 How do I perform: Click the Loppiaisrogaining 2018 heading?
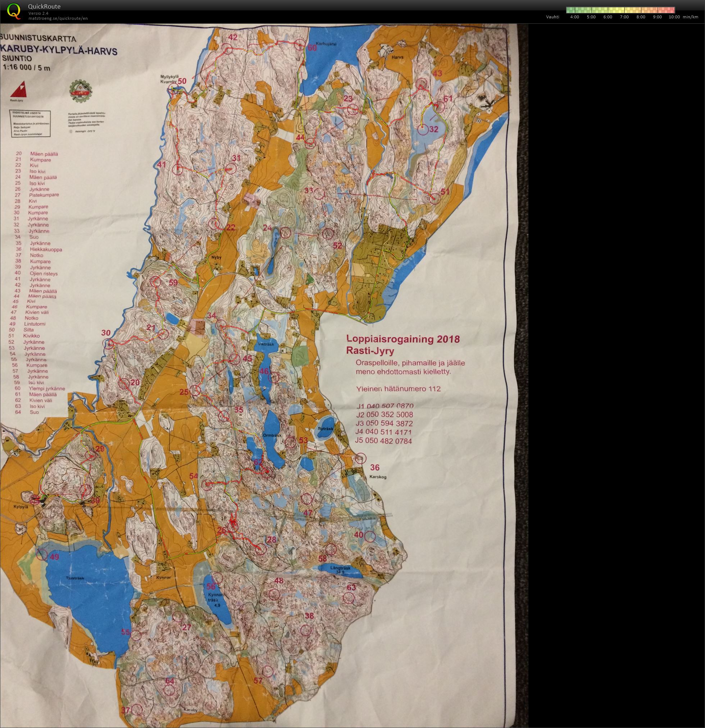point(403,339)
